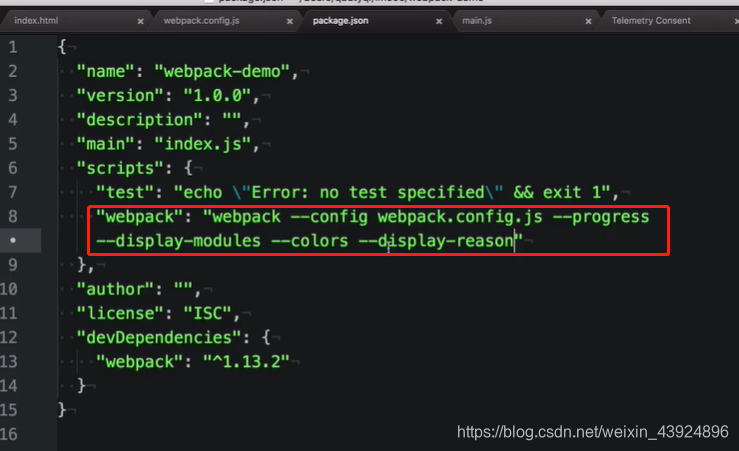Click line number 6 in gutter
Viewport: 739px width, 451px height.
tap(13, 168)
